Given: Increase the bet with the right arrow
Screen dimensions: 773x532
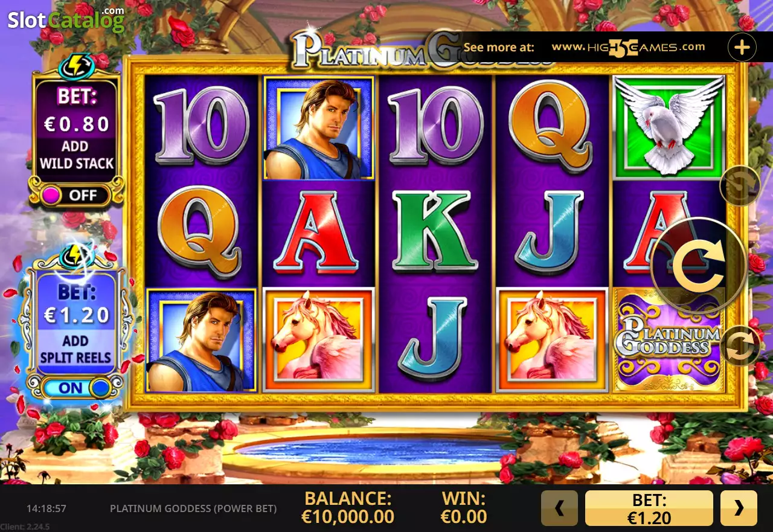Looking at the screenshot, I should pos(739,508).
